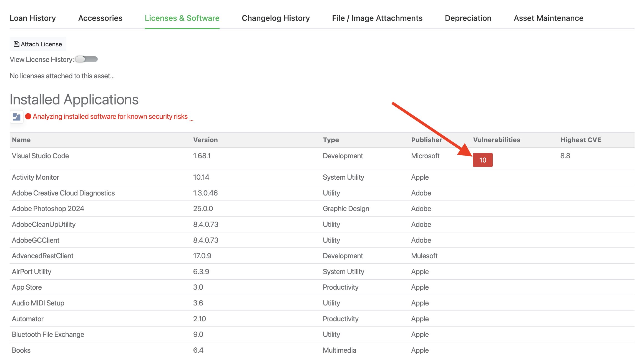644x356 pixels.
Task: Open the Depreciation tab
Action: pyautogui.click(x=468, y=18)
